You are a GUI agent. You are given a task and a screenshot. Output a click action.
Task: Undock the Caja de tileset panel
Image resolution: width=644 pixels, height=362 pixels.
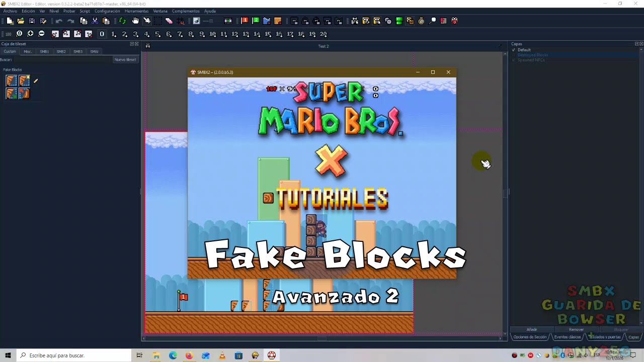[x=132, y=44]
